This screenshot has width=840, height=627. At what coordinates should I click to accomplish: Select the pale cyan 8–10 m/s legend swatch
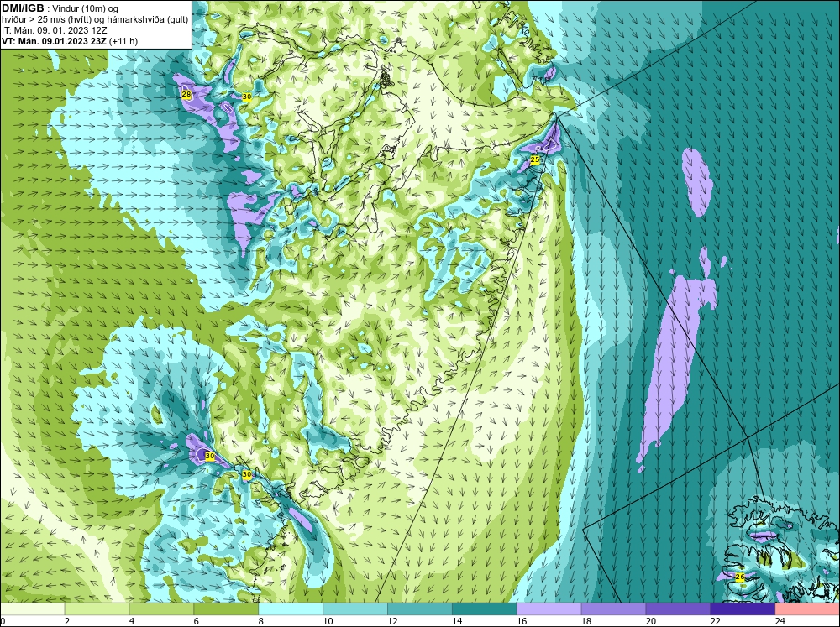(x=291, y=609)
